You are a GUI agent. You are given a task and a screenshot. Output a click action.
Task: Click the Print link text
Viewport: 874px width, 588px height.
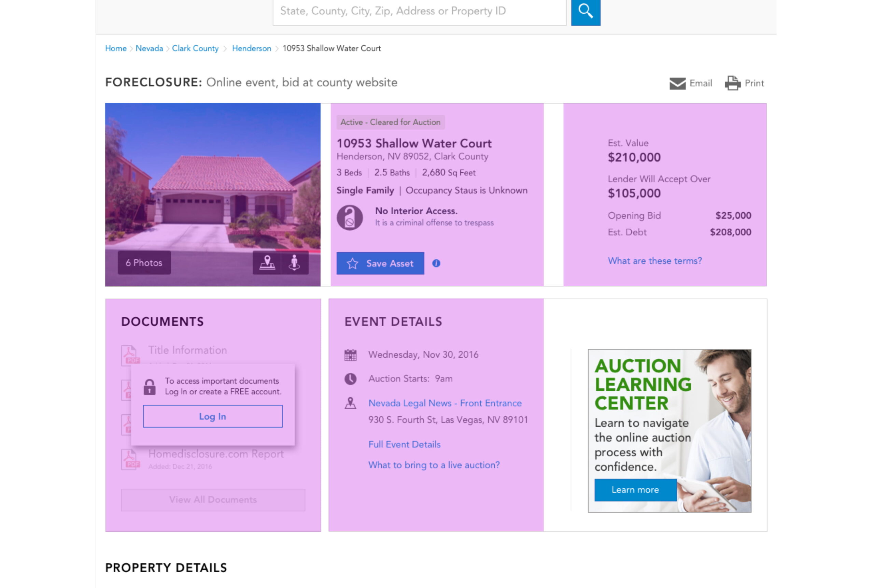point(754,83)
